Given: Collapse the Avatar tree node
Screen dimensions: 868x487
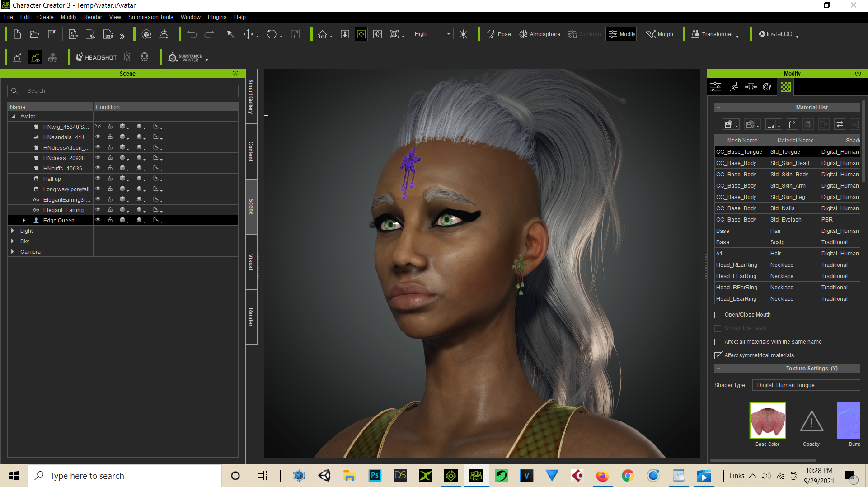Looking at the screenshot, I should 13,116.
